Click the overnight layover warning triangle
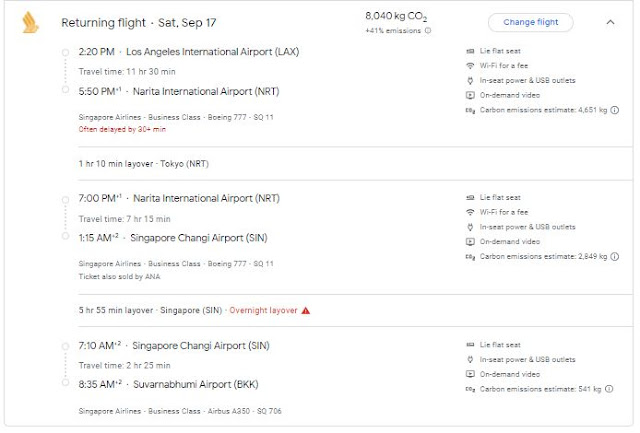 click(x=306, y=310)
